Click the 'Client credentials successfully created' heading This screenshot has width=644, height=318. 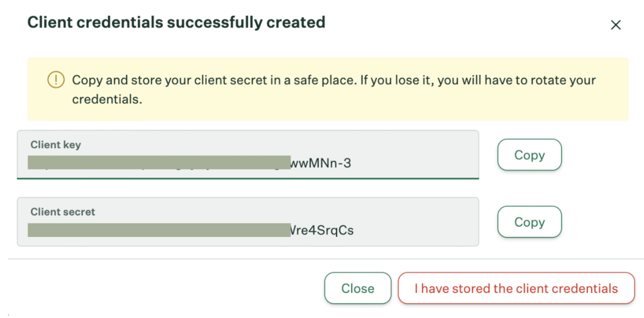pyautogui.click(x=176, y=23)
